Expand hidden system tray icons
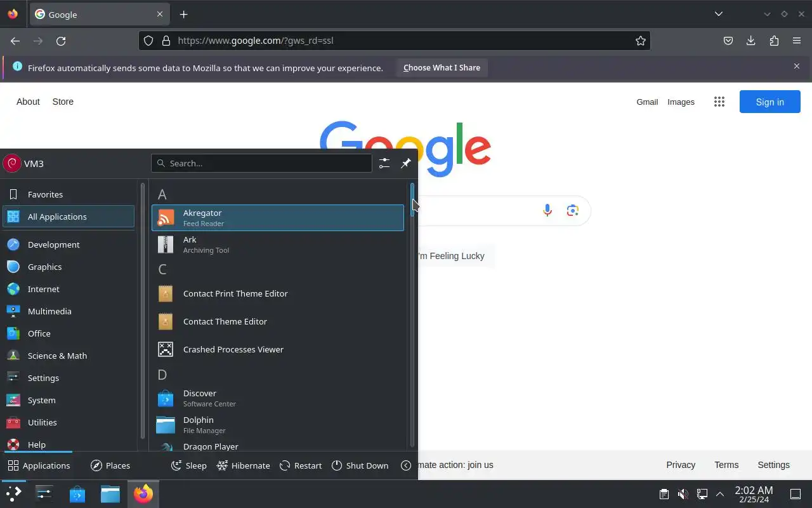 click(719, 494)
